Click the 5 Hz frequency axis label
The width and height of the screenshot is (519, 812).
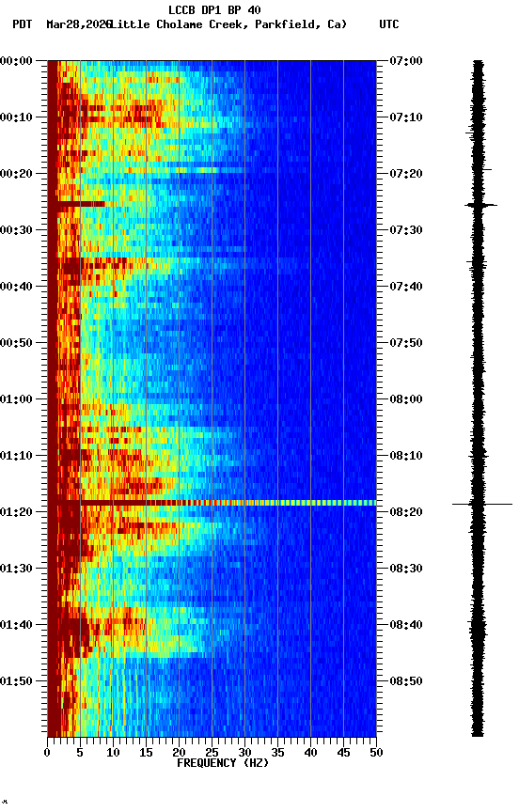(x=80, y=753)
